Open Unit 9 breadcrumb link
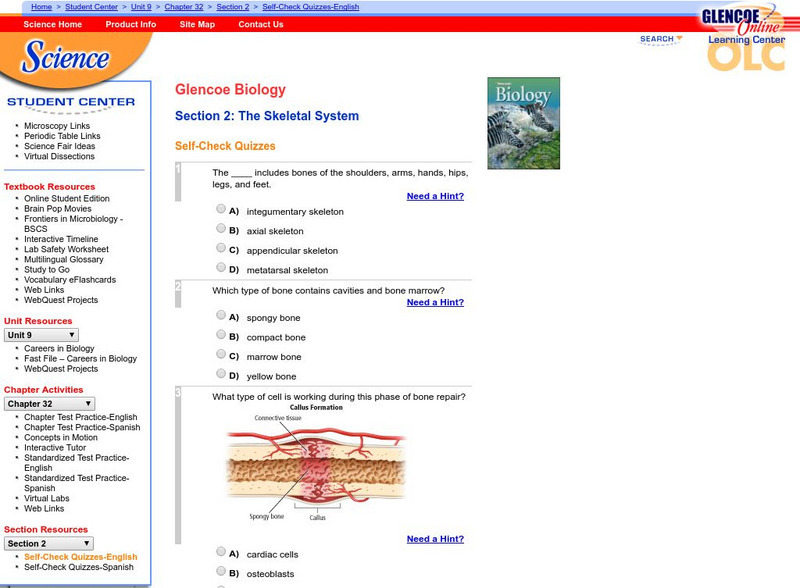Viewport: 800px width, 588px height. [x=141, y=7]
